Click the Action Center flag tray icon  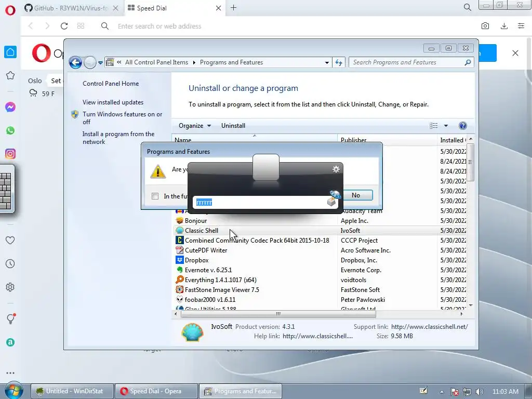pos(455,392)
